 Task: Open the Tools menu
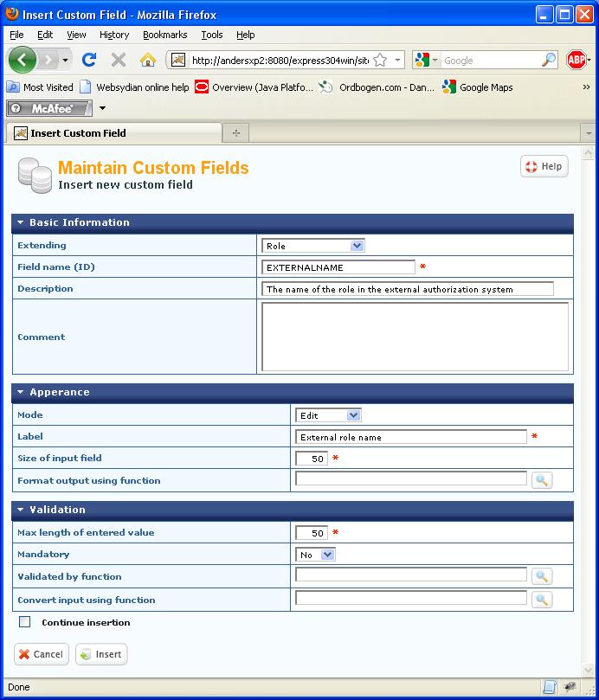pos(212,35)
